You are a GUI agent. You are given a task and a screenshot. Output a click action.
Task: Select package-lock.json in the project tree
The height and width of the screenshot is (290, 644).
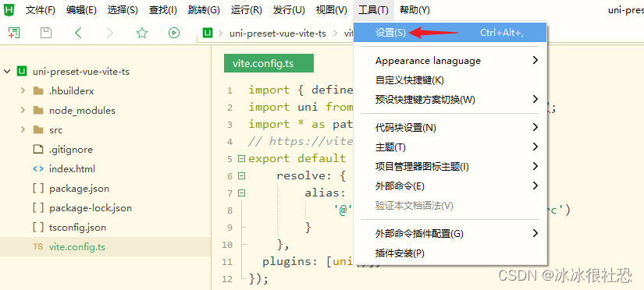point(91,208)
